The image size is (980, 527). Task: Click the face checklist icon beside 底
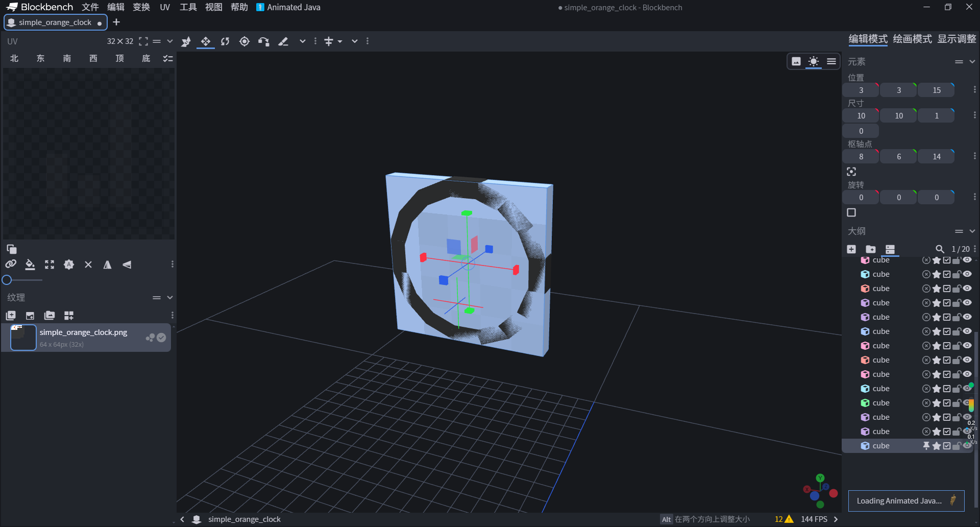tap(168, 59)
